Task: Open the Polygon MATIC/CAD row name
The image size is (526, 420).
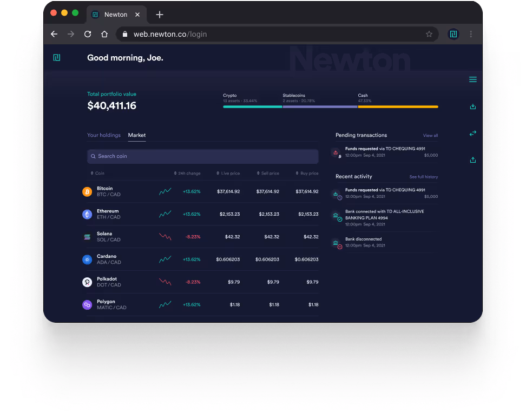Action: tap(111, 305)
